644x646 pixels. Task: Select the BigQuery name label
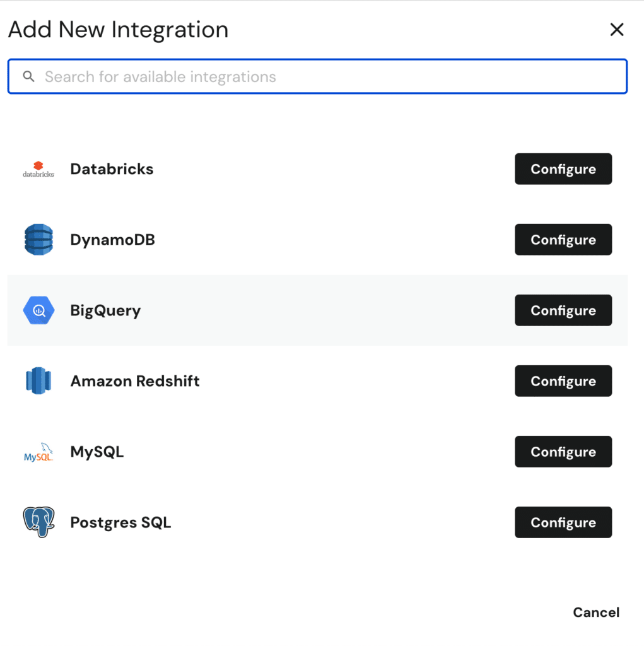pyautogui.click(x=105, y=310)
